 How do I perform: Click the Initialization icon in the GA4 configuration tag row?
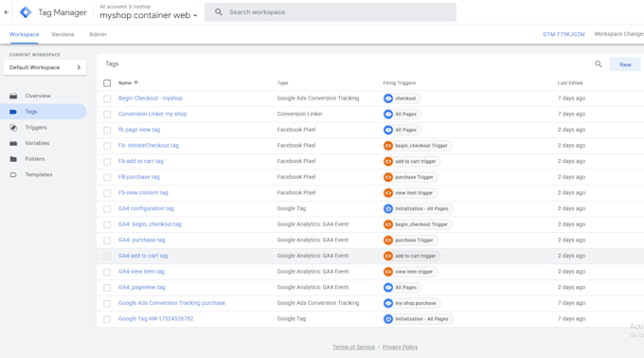388,208
